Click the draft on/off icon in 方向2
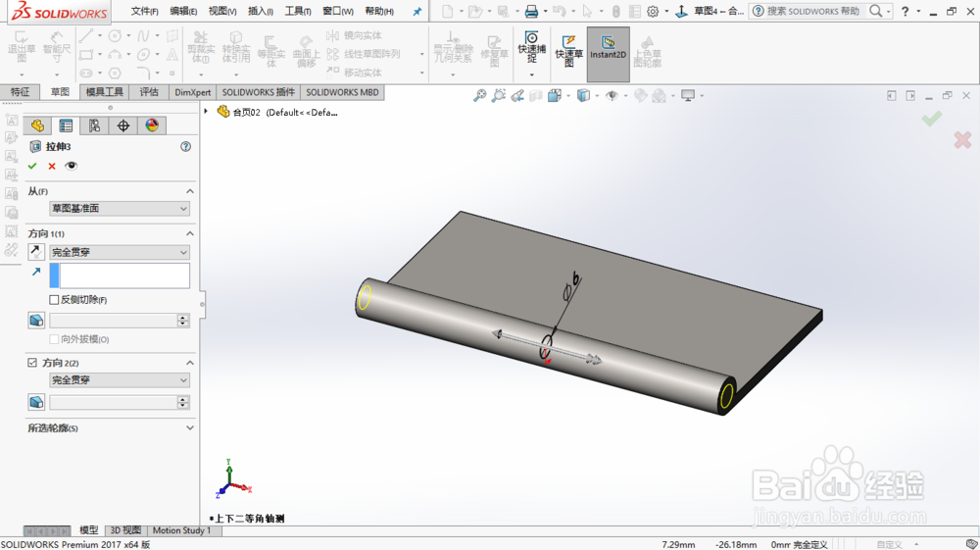980x550 pixels. tap(36, 401)
